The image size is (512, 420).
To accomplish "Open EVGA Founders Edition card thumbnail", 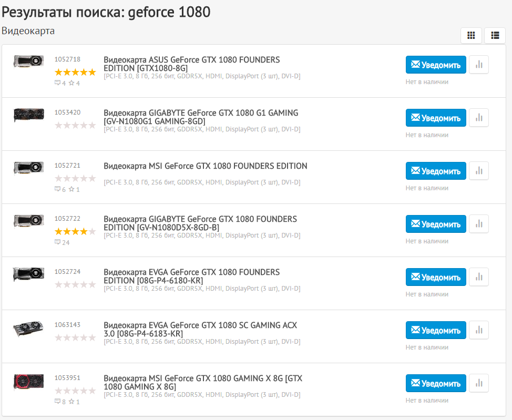I will click(x=29, y=274).
